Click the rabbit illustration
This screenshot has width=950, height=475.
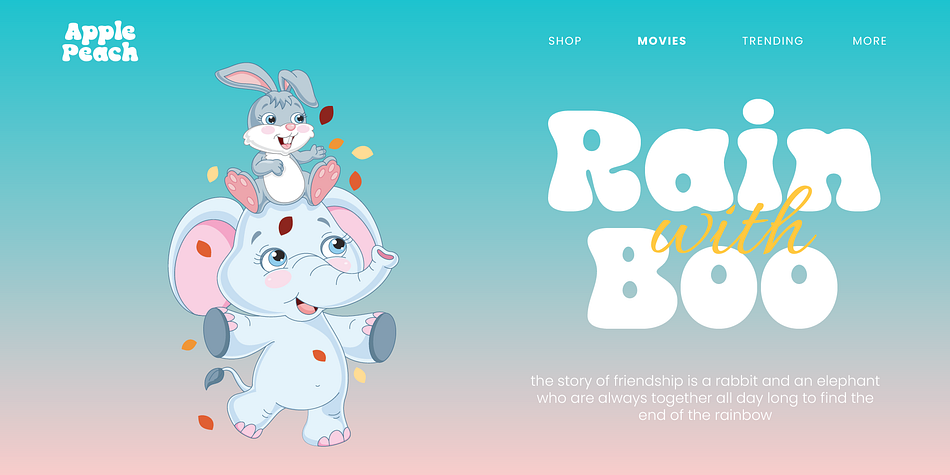coord(278,136)
